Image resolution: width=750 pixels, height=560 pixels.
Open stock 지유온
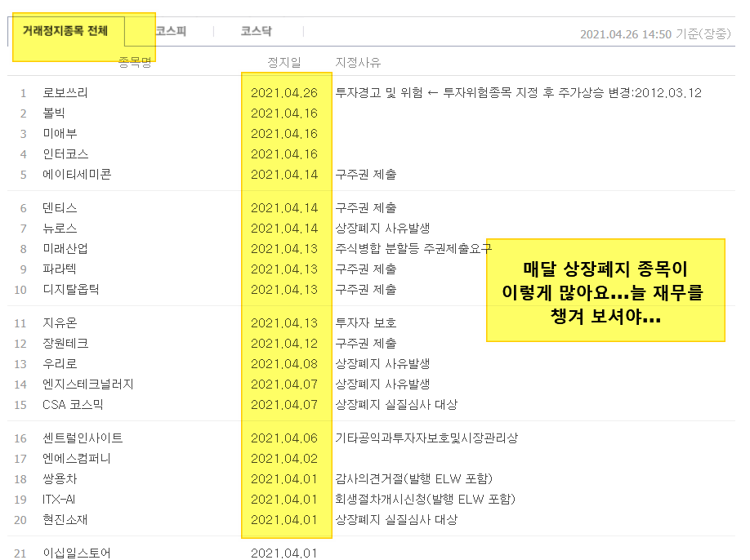click(x=60, y=323)
